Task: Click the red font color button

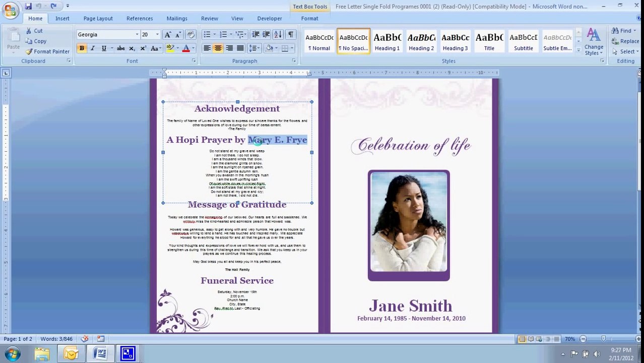Action: click(185, 48)
